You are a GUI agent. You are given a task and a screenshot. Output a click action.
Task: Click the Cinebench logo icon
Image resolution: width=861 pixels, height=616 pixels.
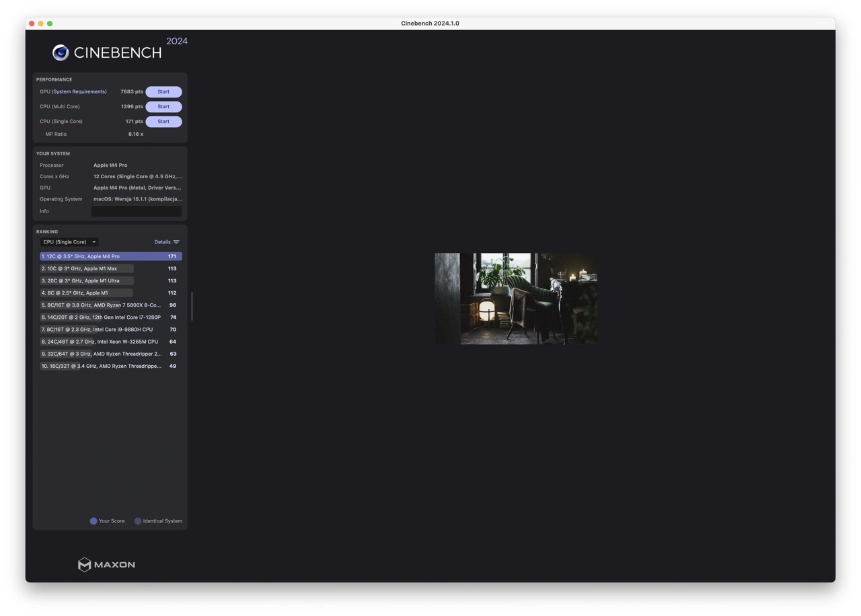[x=61, y=52]
